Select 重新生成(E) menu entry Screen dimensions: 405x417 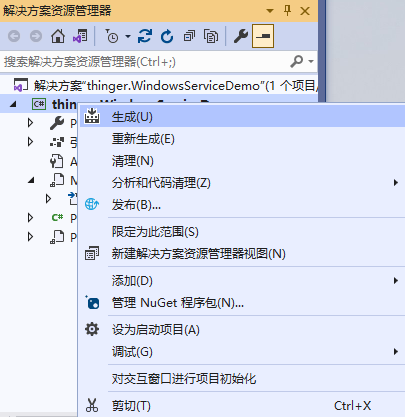242,139
